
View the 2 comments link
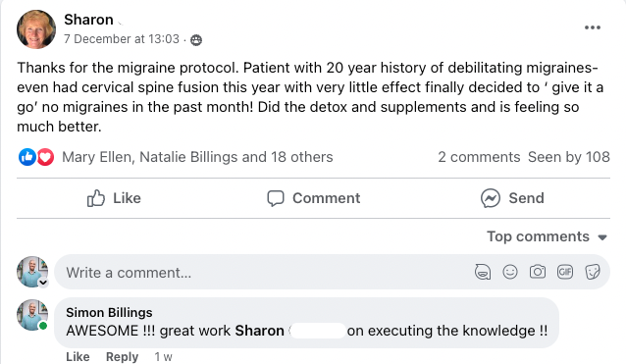(479, 157)
